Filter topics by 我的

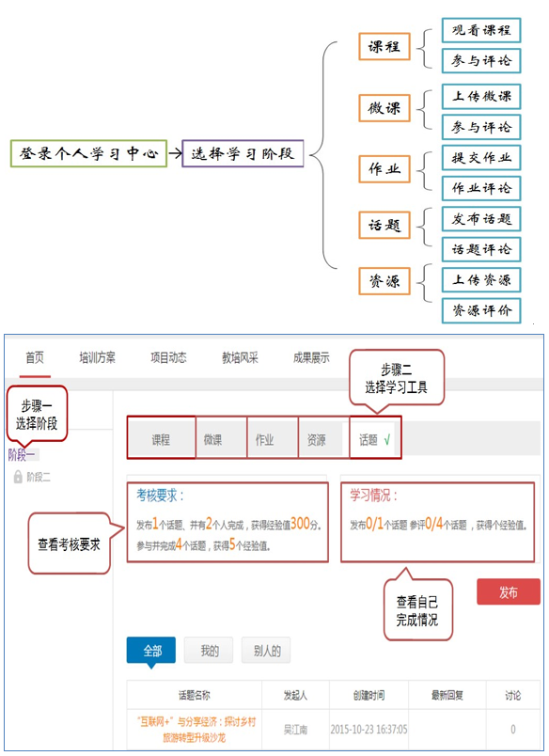[x=209, y=651]
